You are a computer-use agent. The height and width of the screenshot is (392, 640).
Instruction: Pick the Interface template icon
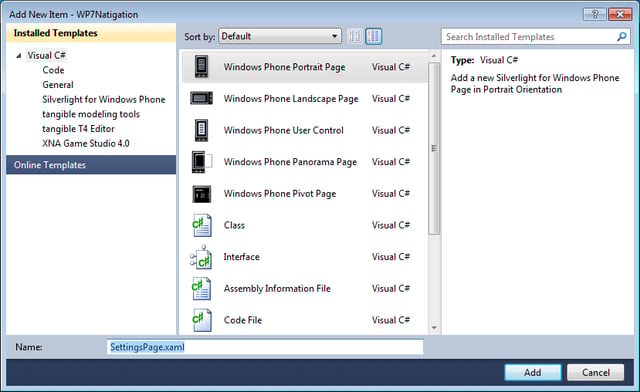201,257
